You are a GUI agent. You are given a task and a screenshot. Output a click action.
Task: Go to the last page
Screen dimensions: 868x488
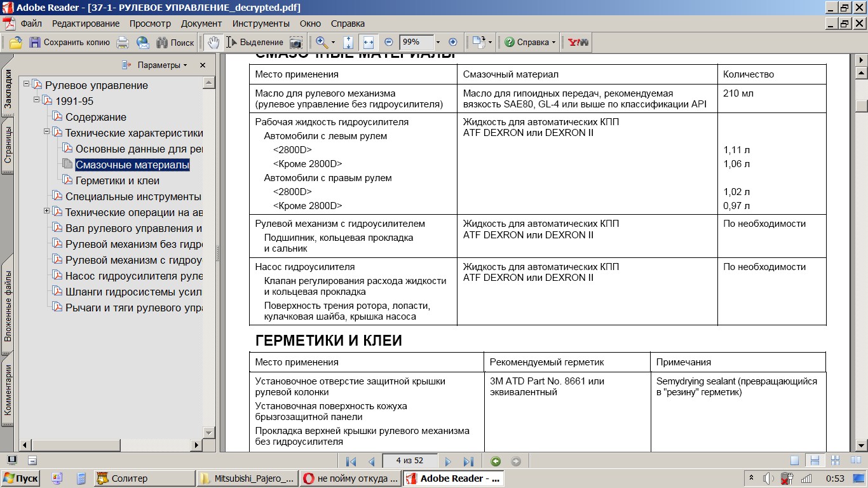pyautogui.click(x=468, y=462)
